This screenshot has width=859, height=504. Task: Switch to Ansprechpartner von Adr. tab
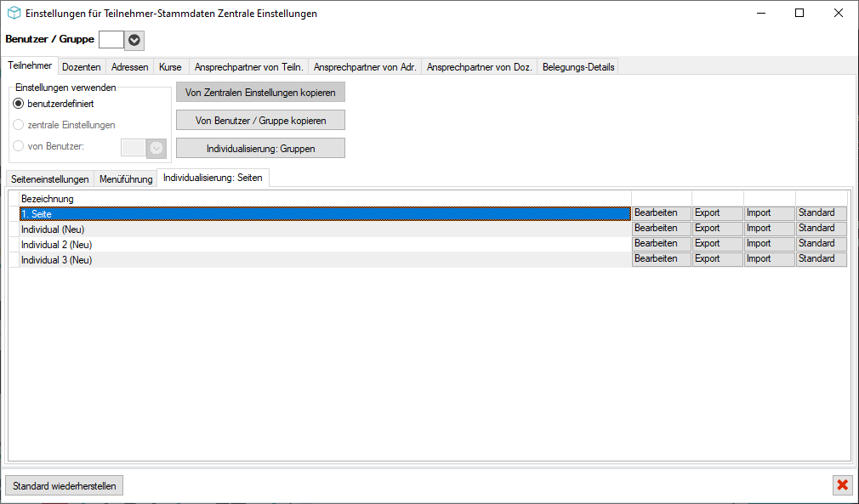pyautogui.click(x=366, y=67)
